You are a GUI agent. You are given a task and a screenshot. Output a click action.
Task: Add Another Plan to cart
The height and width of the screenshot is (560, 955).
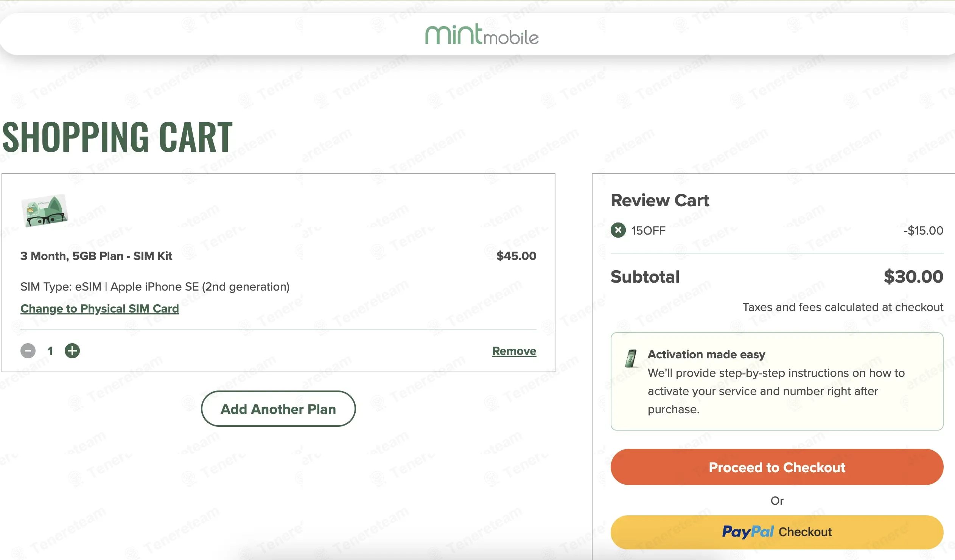(278, 409)
